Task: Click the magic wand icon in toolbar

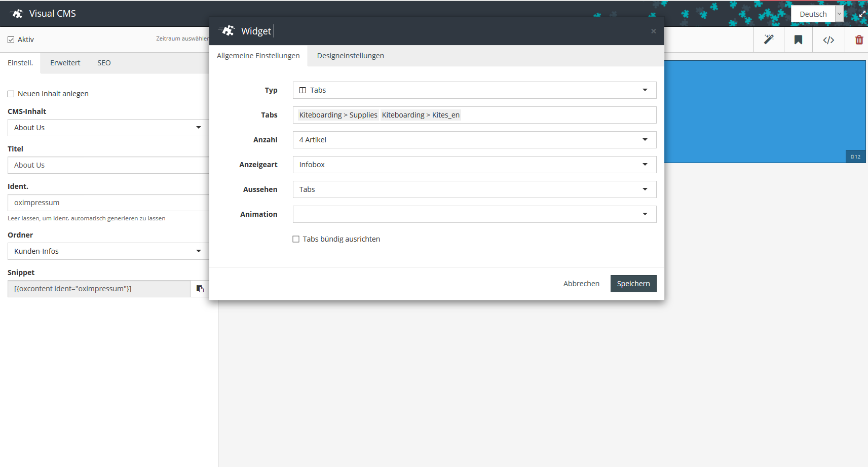Action: pyautogui.click(x=769, y=40)
